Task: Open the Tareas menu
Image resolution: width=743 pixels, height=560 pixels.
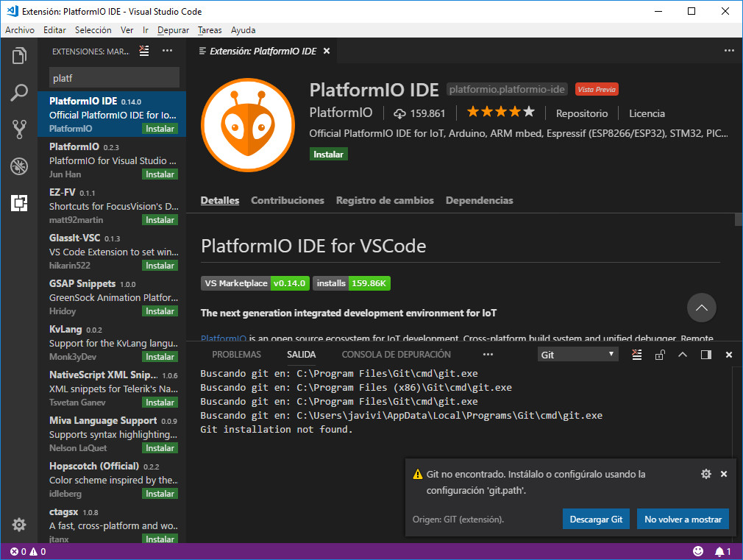Action: click(x=210, y=30)
